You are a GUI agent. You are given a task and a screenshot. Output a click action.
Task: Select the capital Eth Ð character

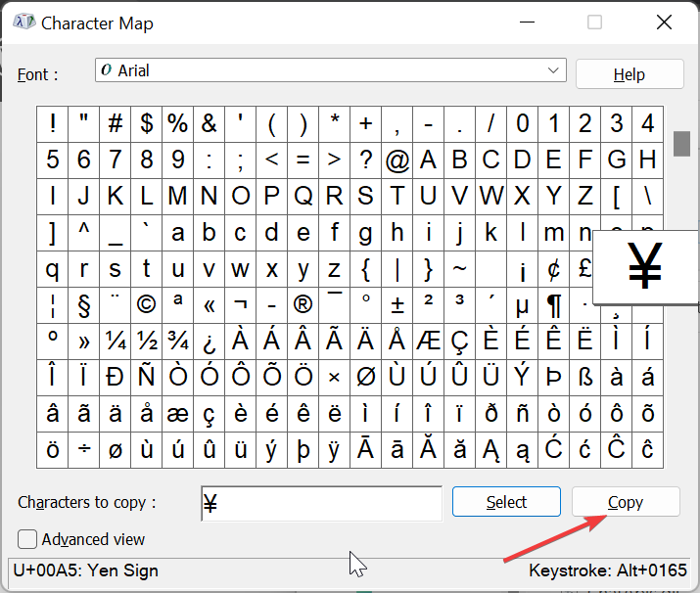click(116, 378)
